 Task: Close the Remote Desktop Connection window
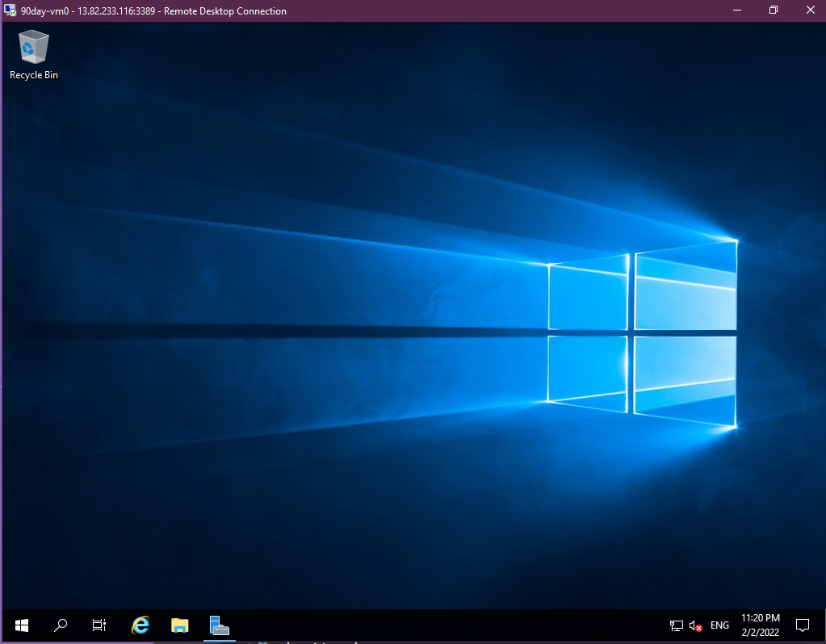810,10
